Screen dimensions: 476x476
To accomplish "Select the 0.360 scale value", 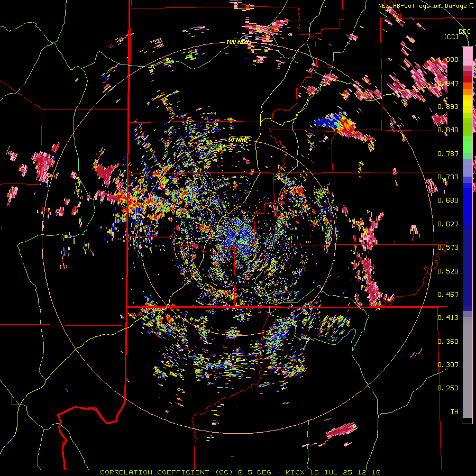I will (448, 342).
